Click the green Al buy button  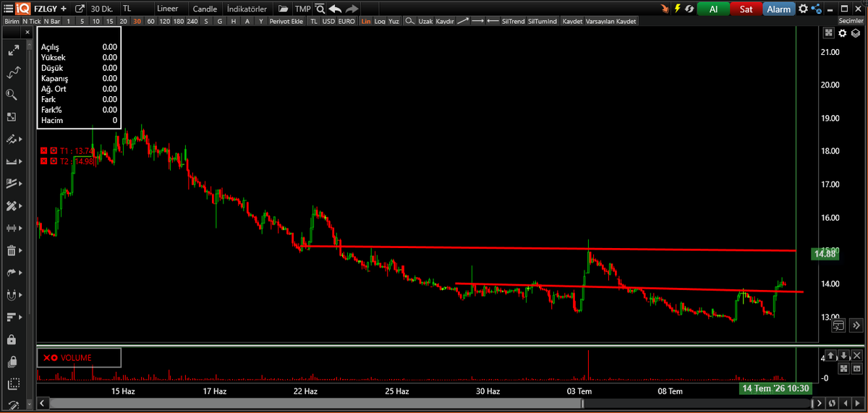click(713, 9)
